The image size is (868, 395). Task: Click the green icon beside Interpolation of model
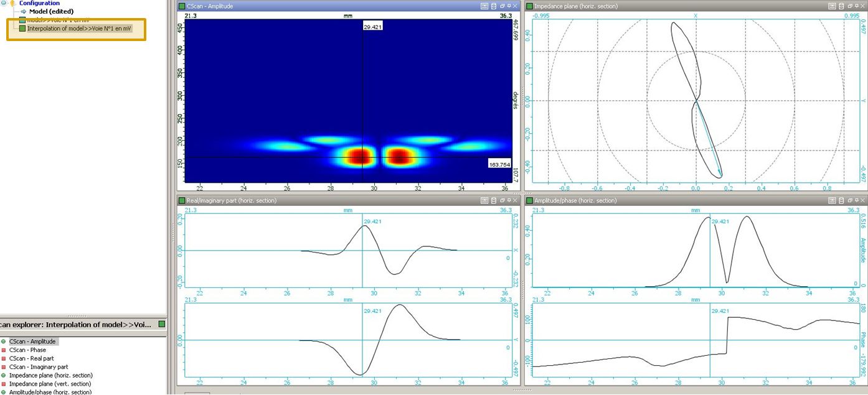pyautogui.click(x=22, y=28)
